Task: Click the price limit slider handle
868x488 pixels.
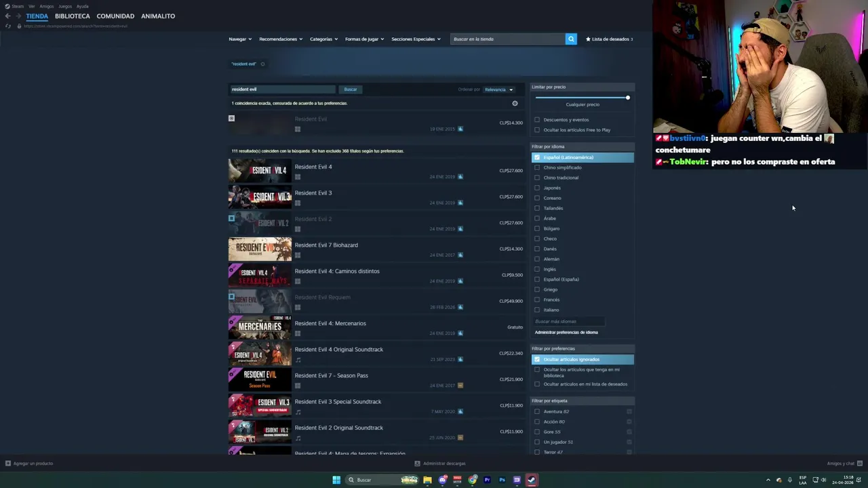Action: tap(628, 98)
